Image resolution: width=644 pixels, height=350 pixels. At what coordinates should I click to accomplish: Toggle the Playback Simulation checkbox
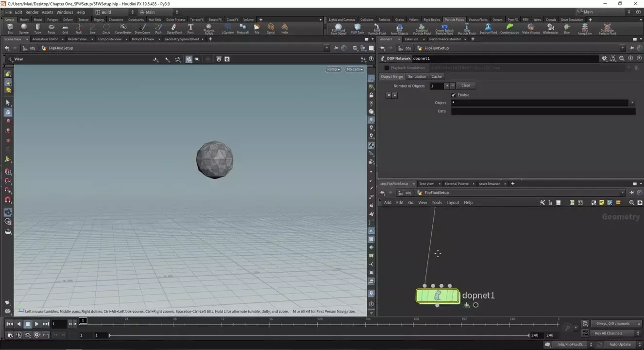tap(387, 68)
